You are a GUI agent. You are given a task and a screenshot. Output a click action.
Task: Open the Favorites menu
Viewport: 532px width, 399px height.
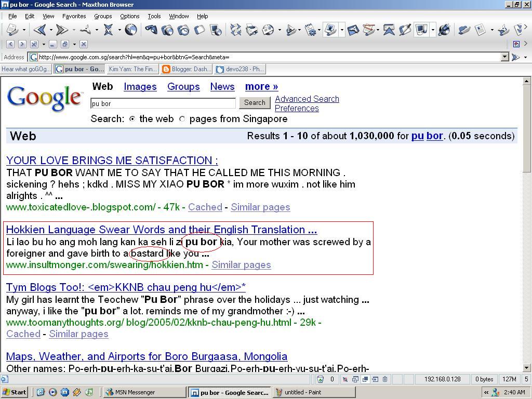pos(74,16)
